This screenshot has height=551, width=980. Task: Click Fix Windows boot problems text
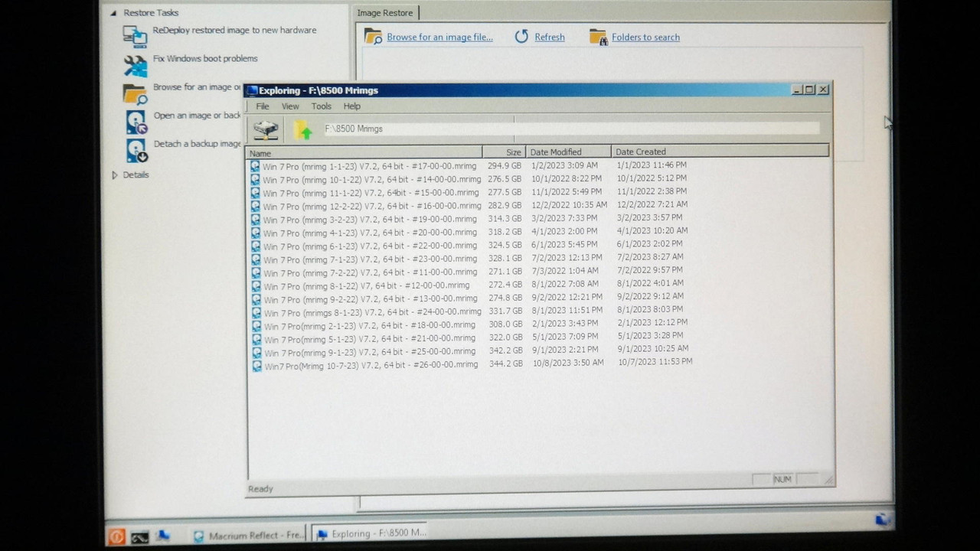[205, 58]
